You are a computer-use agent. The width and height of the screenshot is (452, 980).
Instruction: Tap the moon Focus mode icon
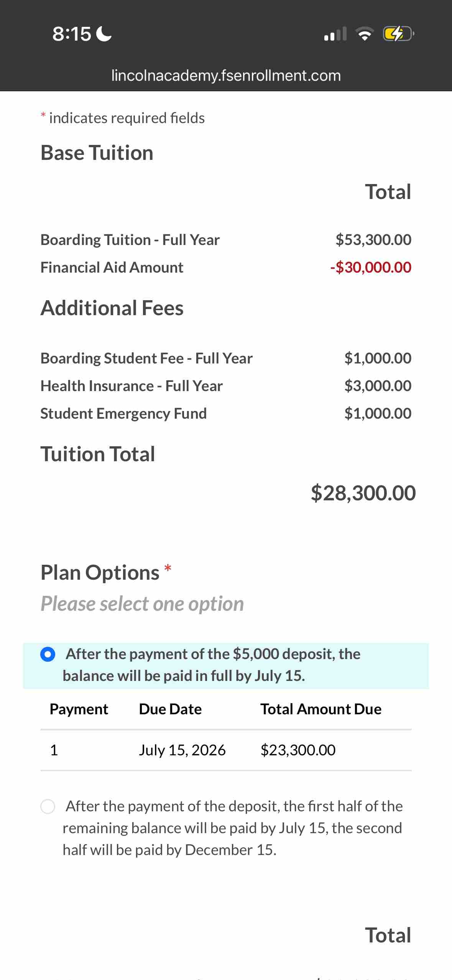tap(104, 34)
